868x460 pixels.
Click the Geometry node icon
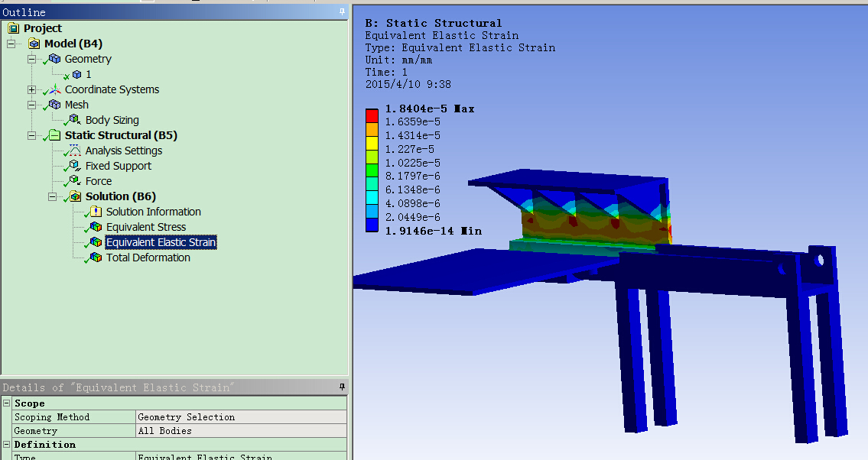pos(55,59)
